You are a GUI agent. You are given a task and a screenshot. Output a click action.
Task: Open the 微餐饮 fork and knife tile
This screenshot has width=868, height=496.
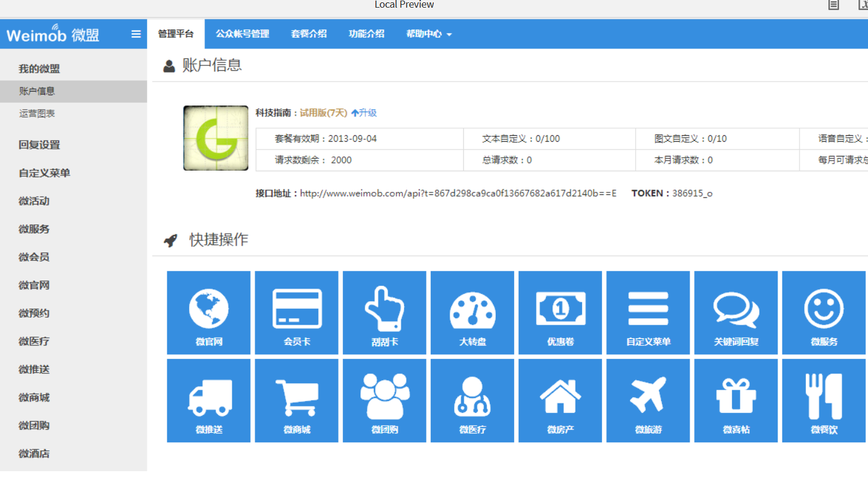coord(824,400)
